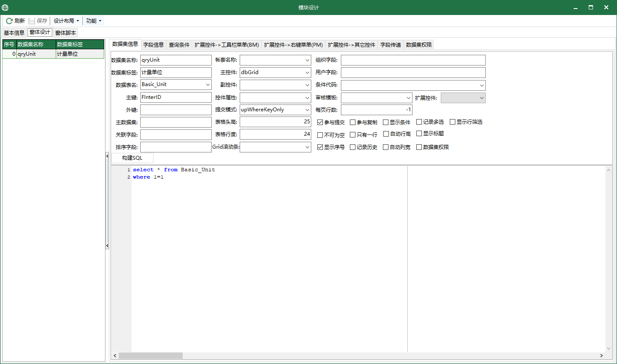617x364 pixels.
Task: Click horizontal scrollbar thumb under SQL editor
Action: (x=150, y=355)
